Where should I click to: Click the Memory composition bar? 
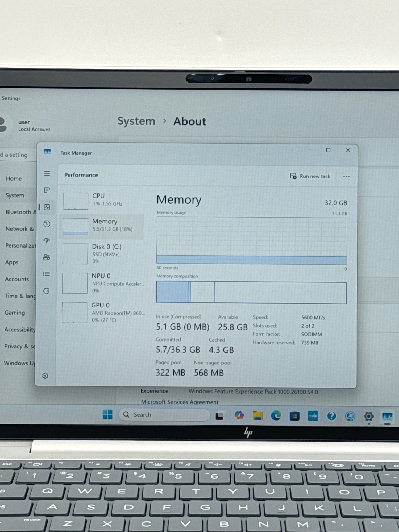pos(251,293)
